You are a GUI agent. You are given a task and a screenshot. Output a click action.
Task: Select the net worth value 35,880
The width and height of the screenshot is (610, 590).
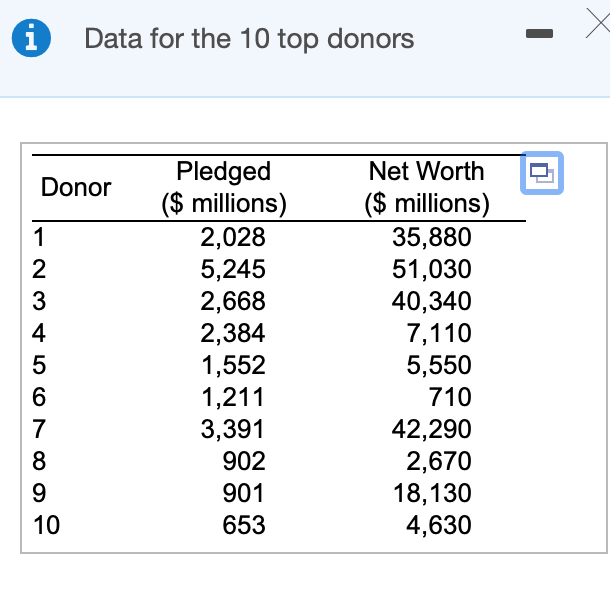tap(432, 237)
